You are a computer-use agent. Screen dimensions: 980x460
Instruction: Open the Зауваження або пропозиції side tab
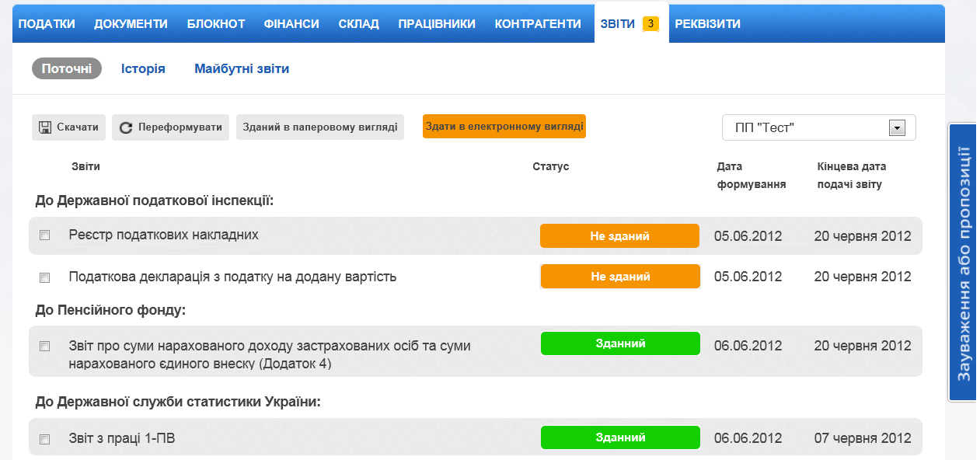point(964,263)
